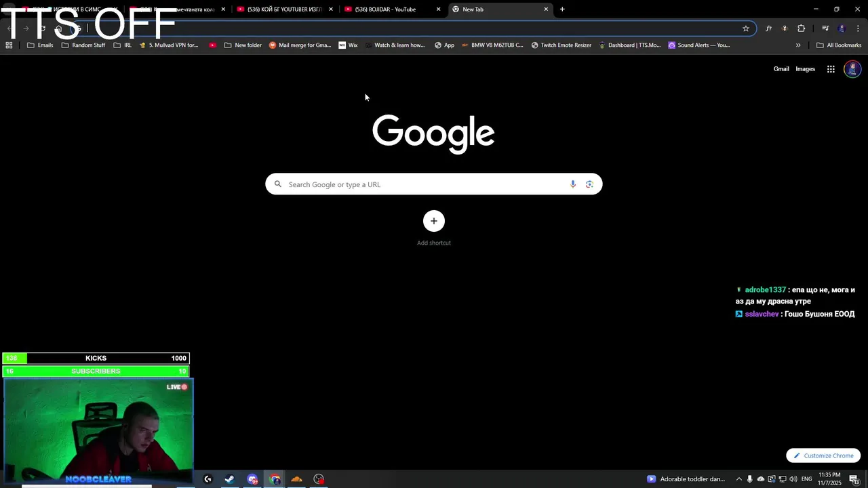Screen dimensions: 868x488
Task: Click the Add shortcut plus button
Action: point(434,221)
